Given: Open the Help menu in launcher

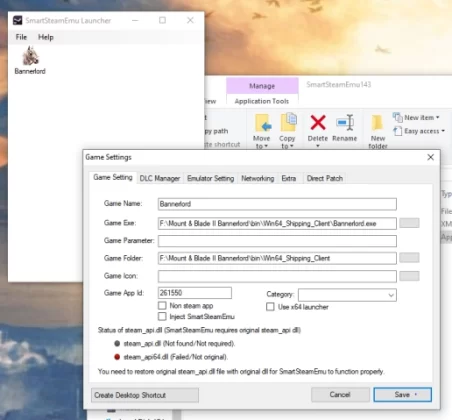Looking at the screenshot, I should coord(46,37).
